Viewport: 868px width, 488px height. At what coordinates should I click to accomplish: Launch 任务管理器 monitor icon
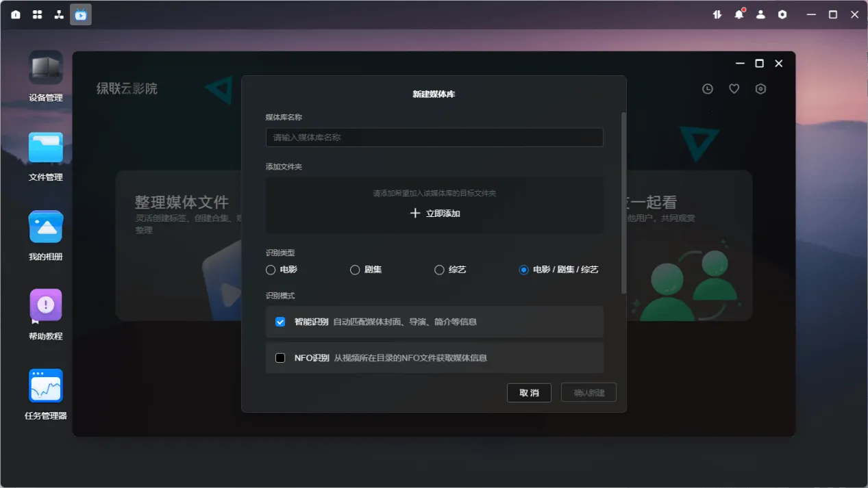point(46,386)
